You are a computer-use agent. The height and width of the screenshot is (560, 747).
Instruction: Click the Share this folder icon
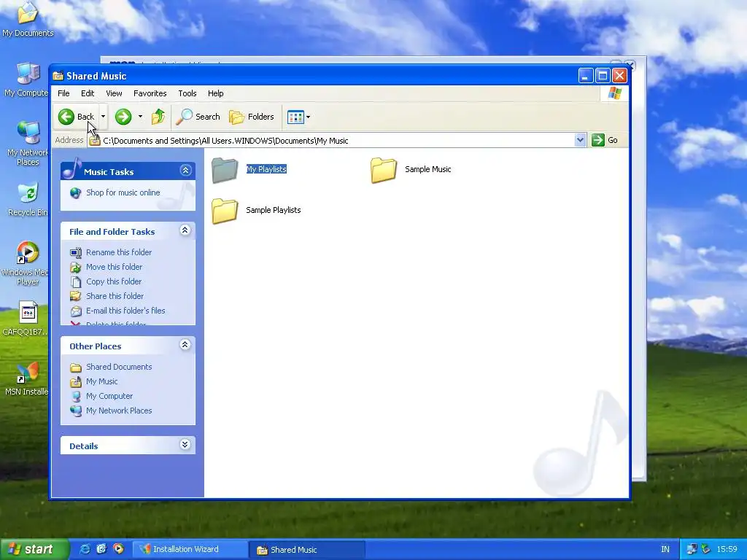(x=76, y=296)
